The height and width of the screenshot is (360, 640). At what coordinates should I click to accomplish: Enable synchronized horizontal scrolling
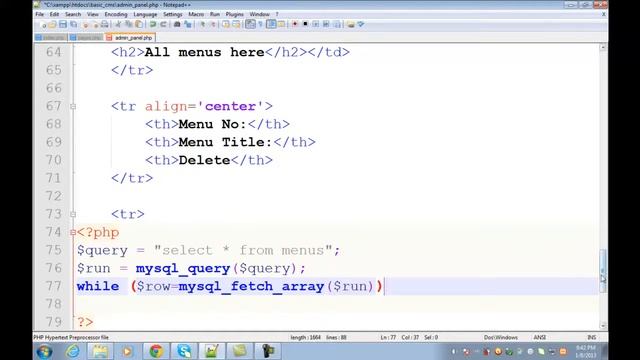(236, 24)
